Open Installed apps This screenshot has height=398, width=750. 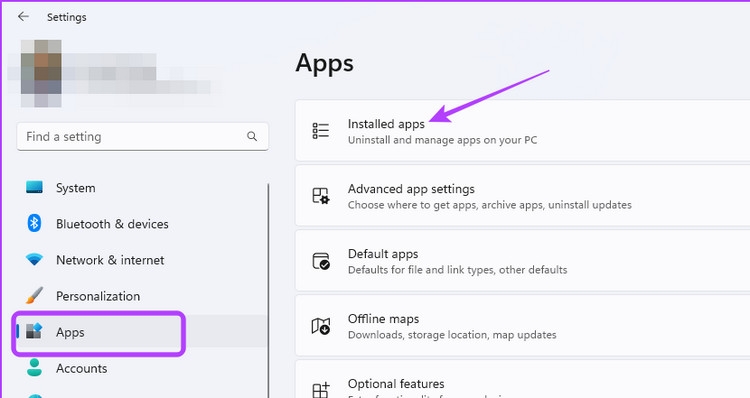pyautogui.click(x=523, y=131)
